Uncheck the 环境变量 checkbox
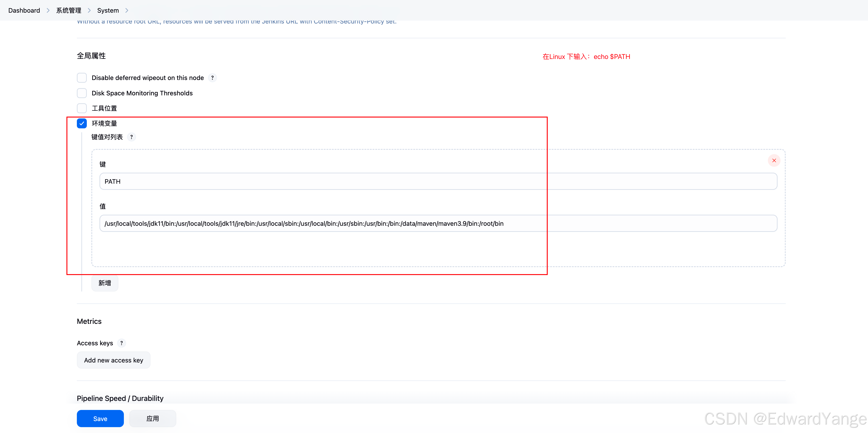 tap(82, 123)
